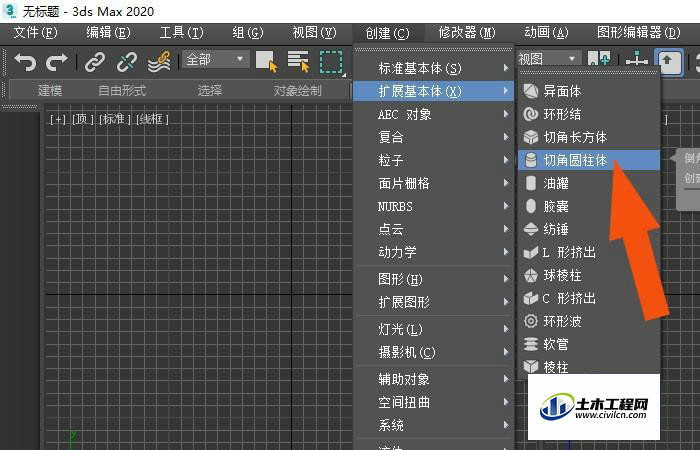The height and width of the screenshot is (450, 700).
Task: Click viewport [标准] shading label
Action: [115, 119]
